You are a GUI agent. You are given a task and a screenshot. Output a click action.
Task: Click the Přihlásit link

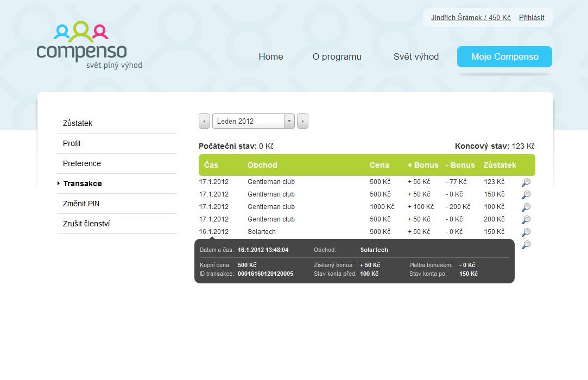pyautogui.click(x=532, y=17)
